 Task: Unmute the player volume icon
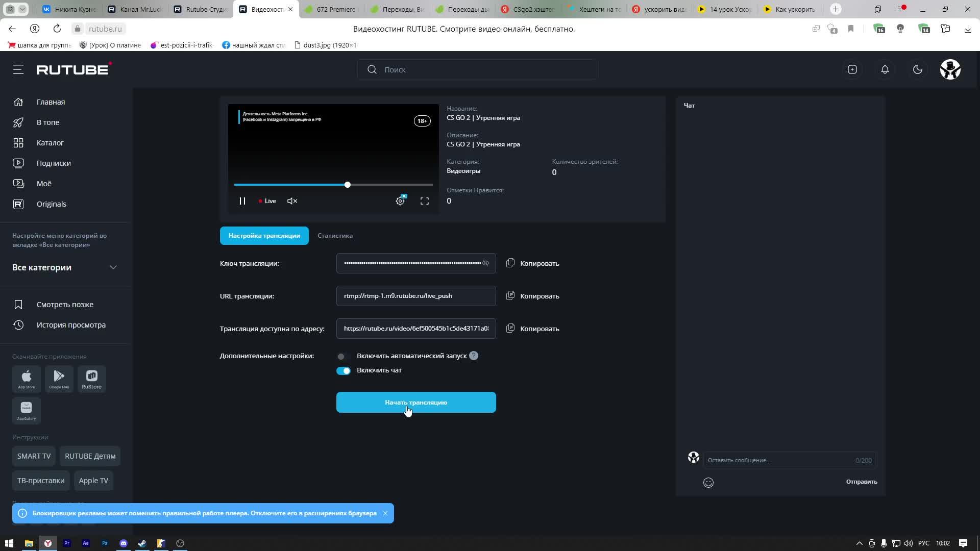292,201
